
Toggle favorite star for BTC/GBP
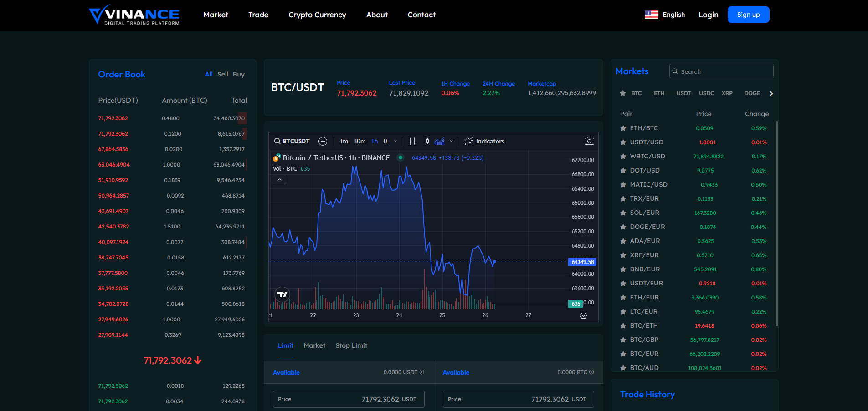click(623, 340)
